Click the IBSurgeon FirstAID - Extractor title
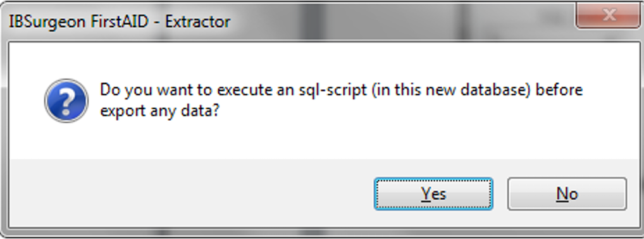This screenshot has width=644, height=239. tap(120, 21)
